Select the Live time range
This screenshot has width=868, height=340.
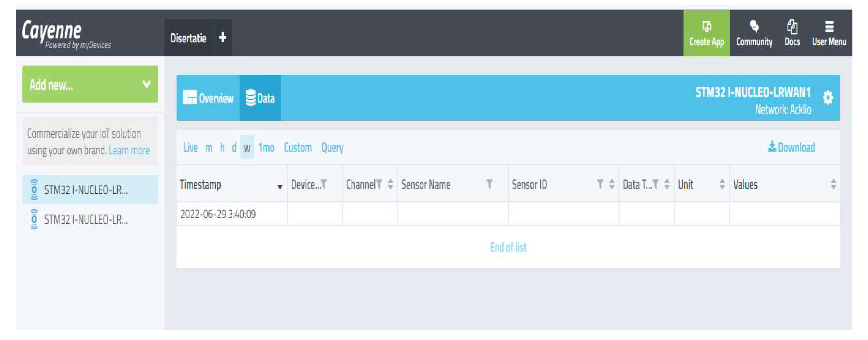[x=191, y=148]
